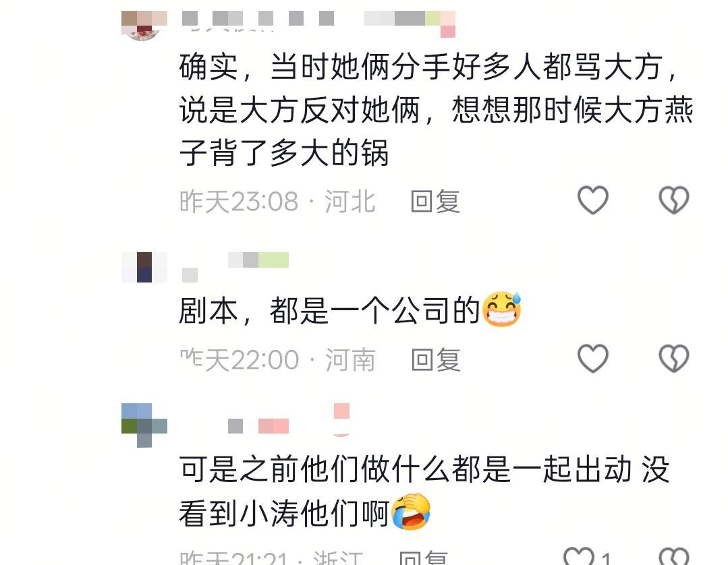Reply to the 昨天21:21 浙江 comment
The width and height of the screenshot is (728, 565).
(x=424, y=558)
